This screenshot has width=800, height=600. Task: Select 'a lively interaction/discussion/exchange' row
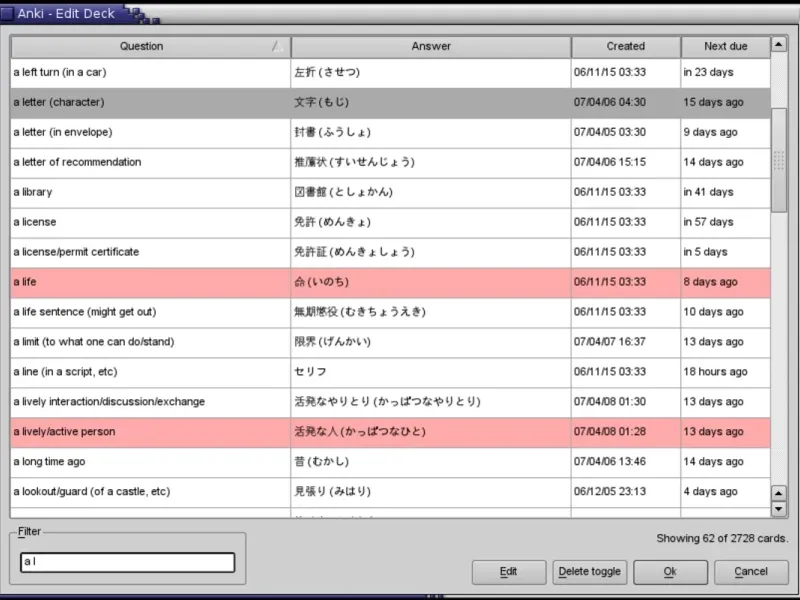[390, 402]
